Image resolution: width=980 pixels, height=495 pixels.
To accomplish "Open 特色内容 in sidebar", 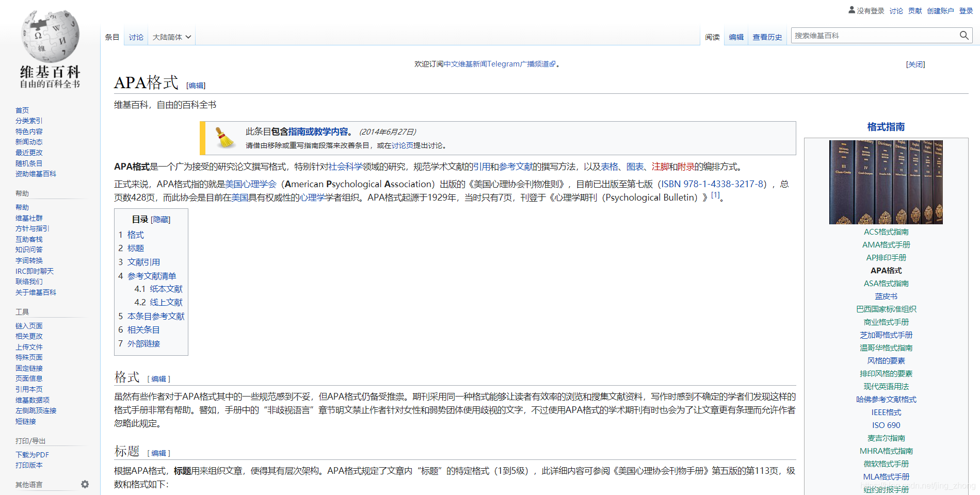I will point(29,131).
